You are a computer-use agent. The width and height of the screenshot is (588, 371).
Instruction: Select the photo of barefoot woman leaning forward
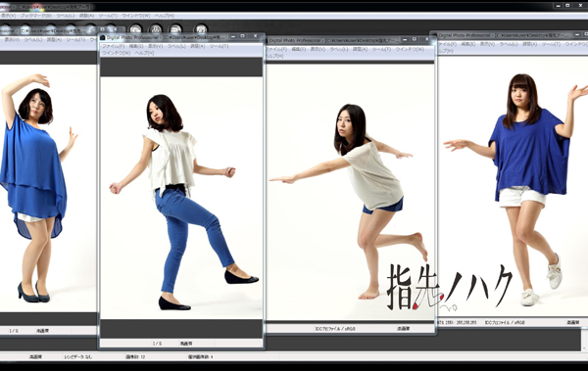click(350, 192)
